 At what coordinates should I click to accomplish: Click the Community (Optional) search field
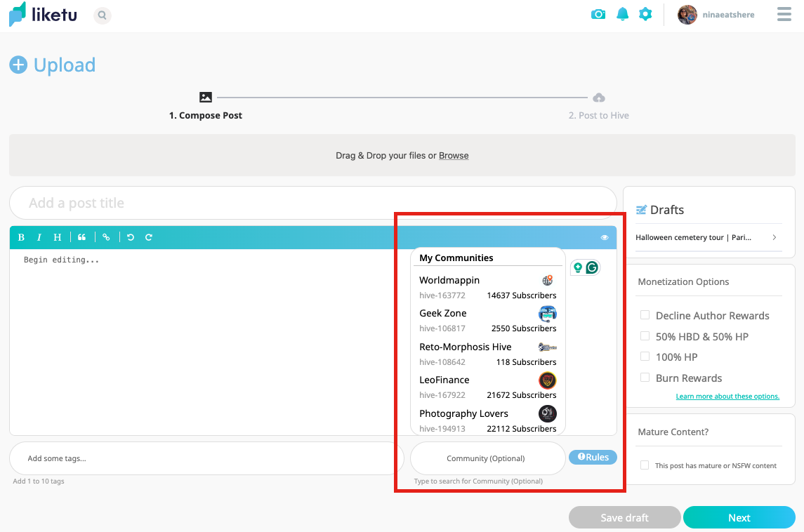(487, 458)
